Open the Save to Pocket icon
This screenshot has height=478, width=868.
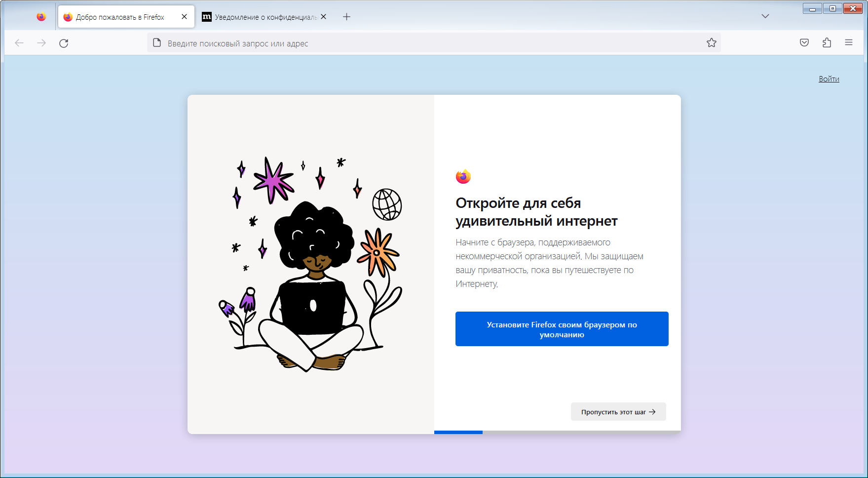[x=804, y=43]
